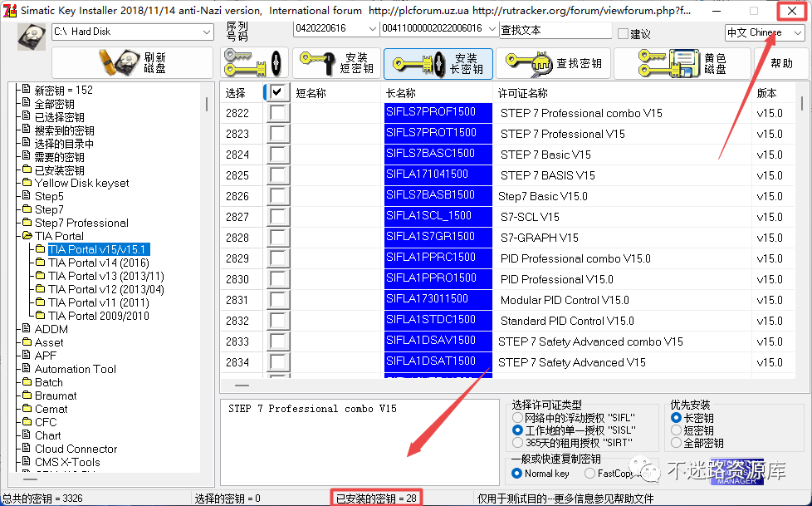Click the Batch folder icon in tree
The width and height of the screenshot is (812, 506).
[27, 382]
